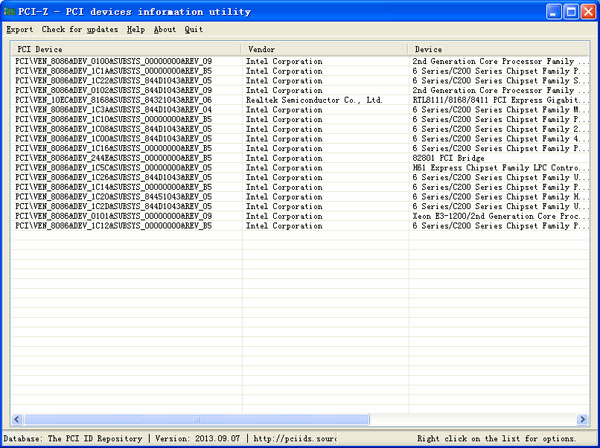The height and width of the screenshot is (448, 600).
Task: Click Realtek Semiconductor Co., Ltd. vendor cell
Action: tap(314, 100)
